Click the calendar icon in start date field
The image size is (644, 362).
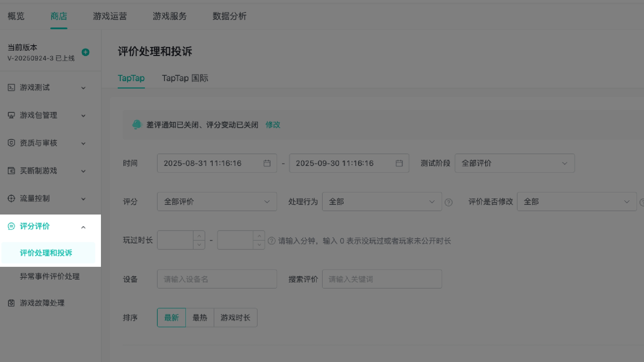(x=267, y=163)
